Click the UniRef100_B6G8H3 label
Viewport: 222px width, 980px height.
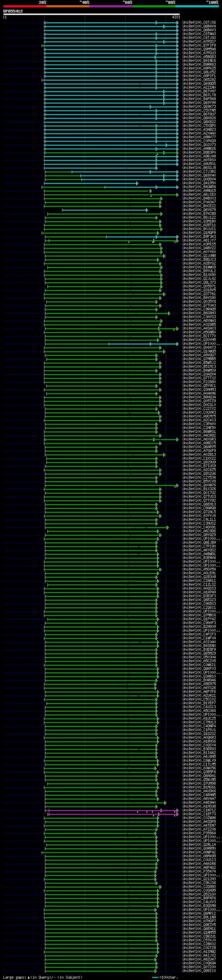(199, 313)
